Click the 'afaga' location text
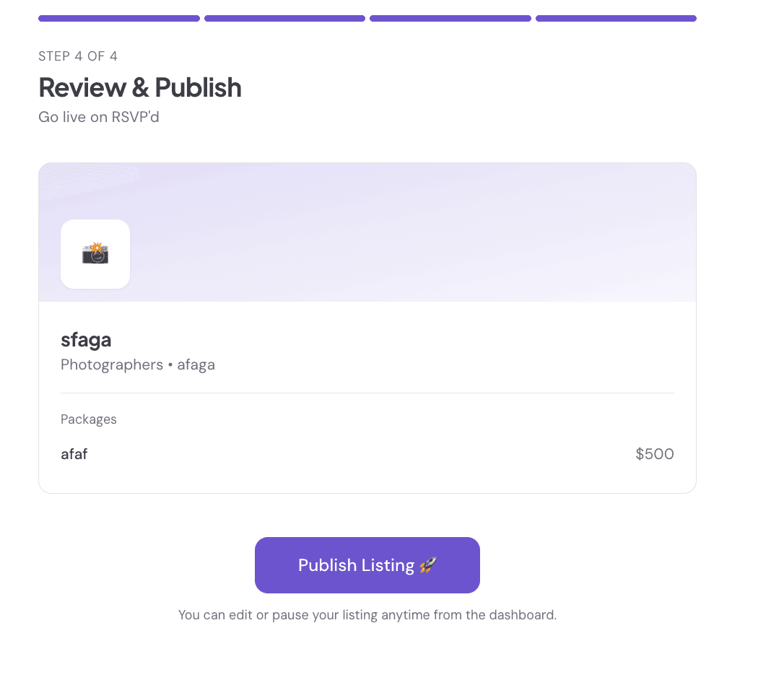784x680 pixels. pyautogui.click(x=196, y=365)
